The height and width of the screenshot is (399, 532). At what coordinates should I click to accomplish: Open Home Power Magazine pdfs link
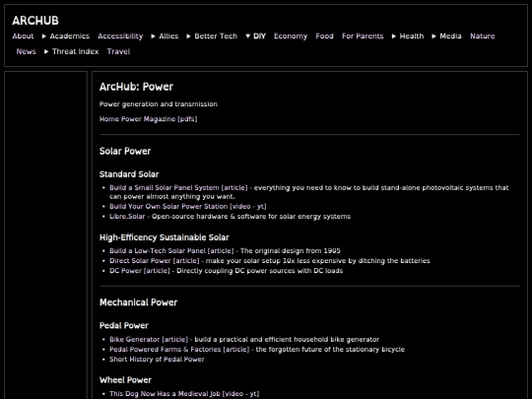(148, 119)
